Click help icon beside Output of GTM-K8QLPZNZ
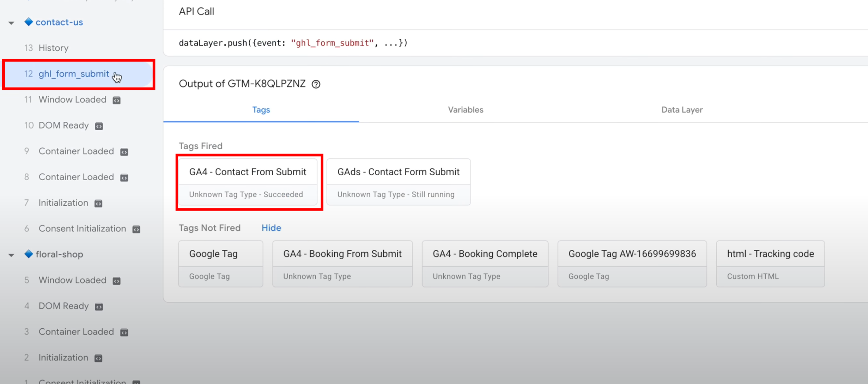The height and width of the screenshot is (384, 868). (x=316, y=84)
